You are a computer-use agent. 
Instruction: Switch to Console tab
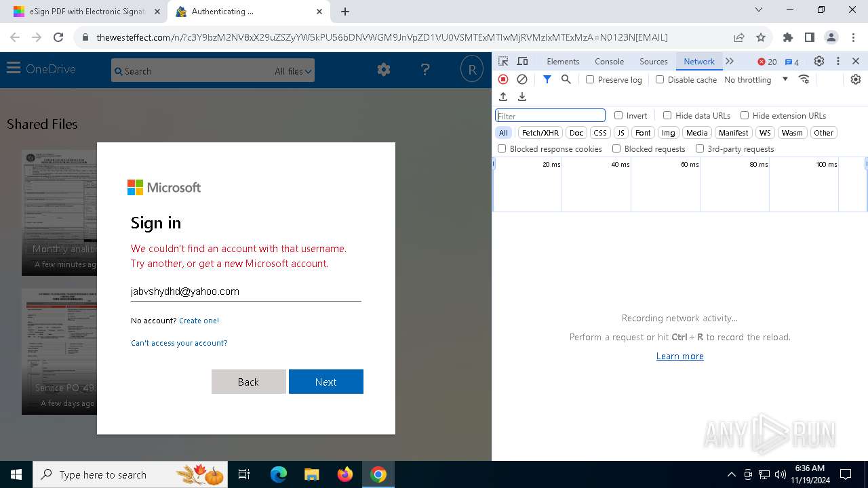click(x=609, y=61)
